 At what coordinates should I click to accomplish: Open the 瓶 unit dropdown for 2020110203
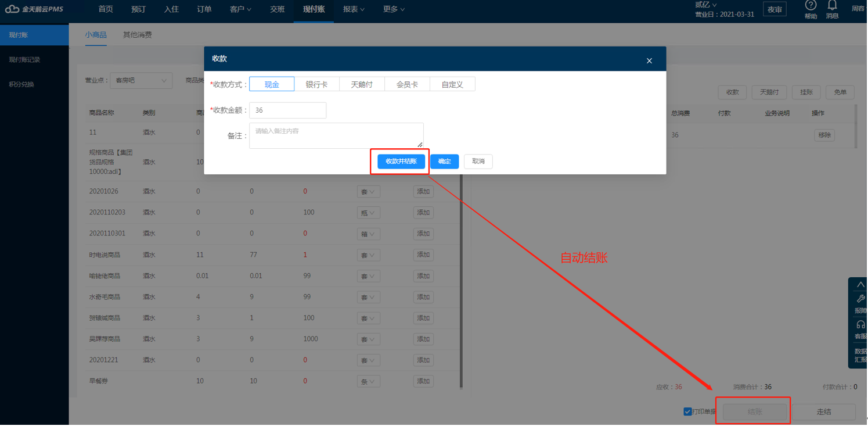click(368, 213)
